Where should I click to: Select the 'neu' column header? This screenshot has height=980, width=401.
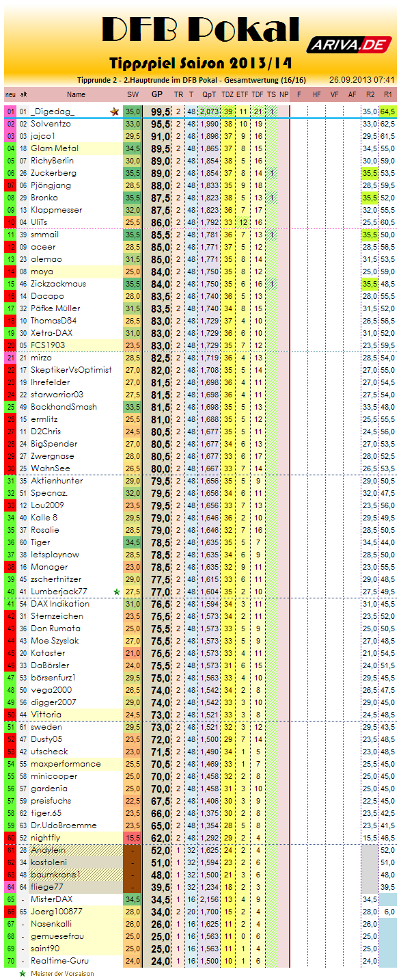click(x=10, y=94)
